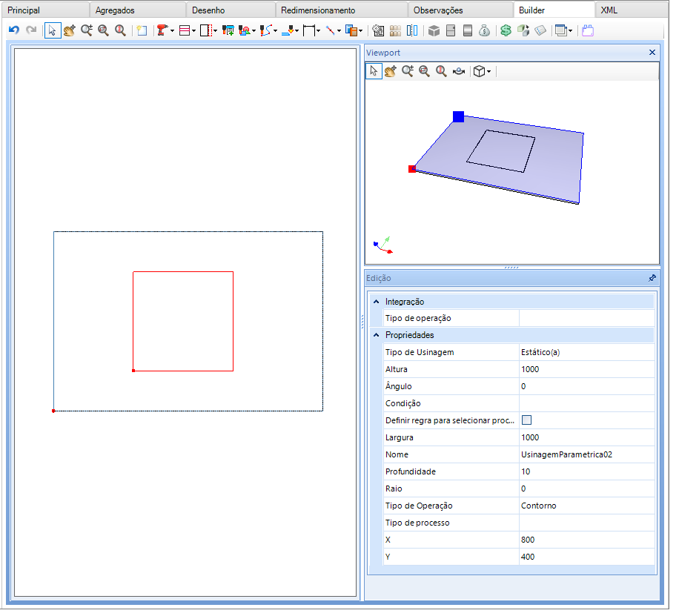Click the grey cabinet door icon
The height and width of the screenshot is (616, 679).
tap(451, 30)
